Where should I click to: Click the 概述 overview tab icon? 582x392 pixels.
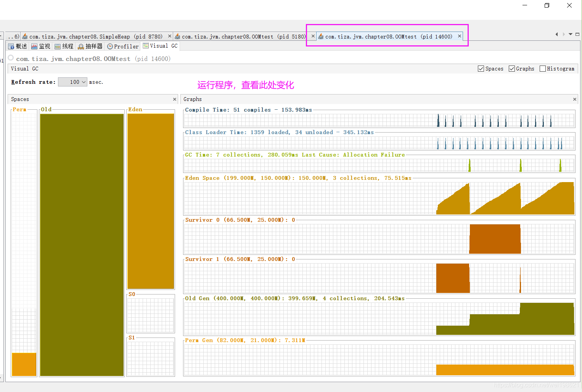(x=11, y=46)
